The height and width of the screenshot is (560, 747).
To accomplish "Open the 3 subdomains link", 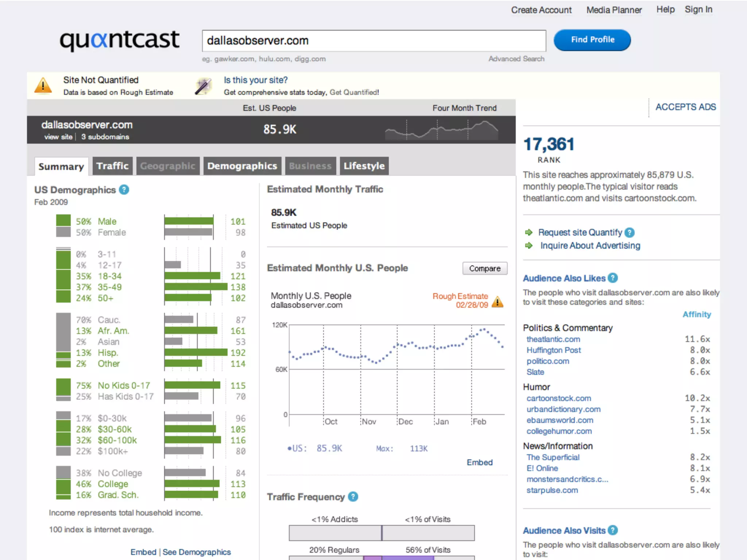I will click(x=105, y=137).
